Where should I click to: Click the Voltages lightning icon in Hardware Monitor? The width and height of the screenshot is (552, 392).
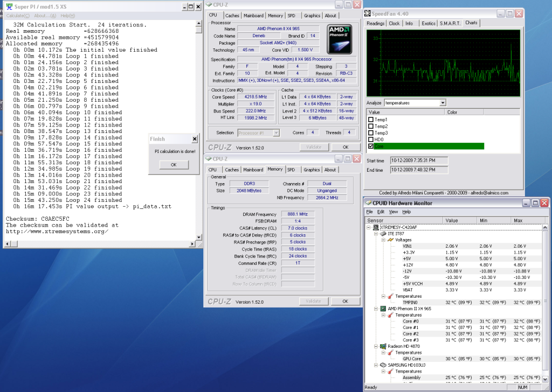pos(391,240)
